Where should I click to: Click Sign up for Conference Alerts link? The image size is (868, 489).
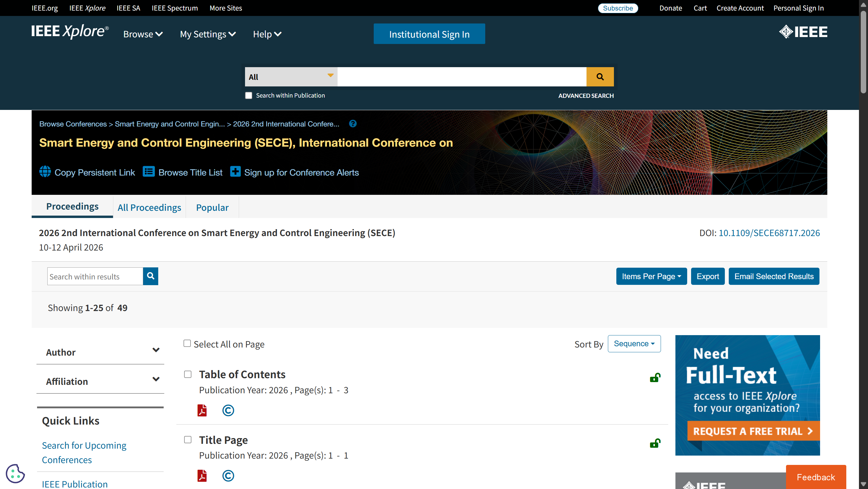point(301,172)
